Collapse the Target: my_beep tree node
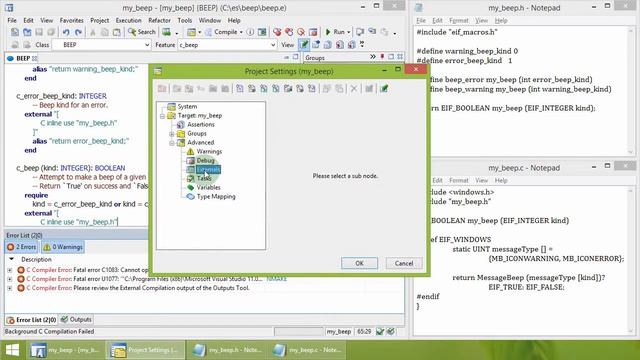This screenshot has height=360, width=640. (x=162, y=116)
